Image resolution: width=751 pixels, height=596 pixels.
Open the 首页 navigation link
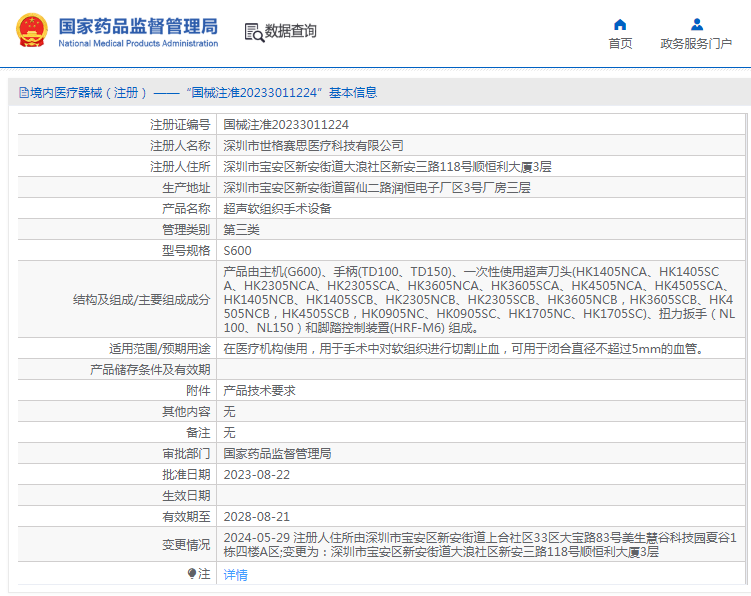(x=620, y=44)
